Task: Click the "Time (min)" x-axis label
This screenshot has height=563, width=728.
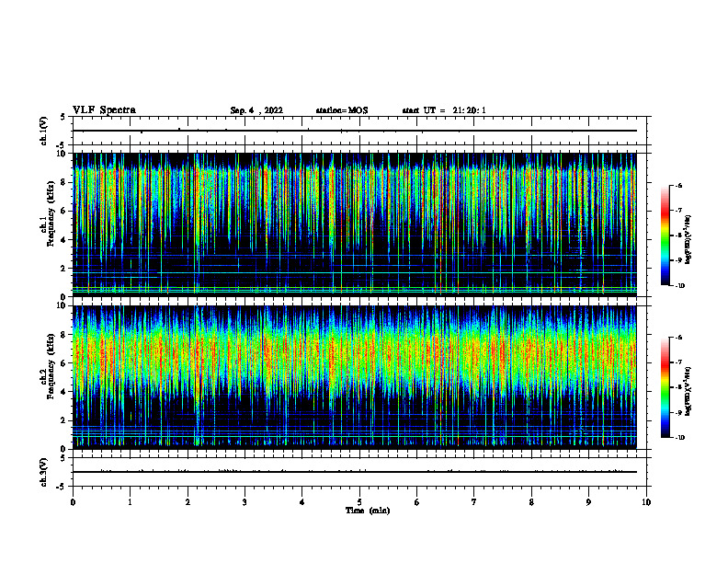Action: click(x=368, y=511)
